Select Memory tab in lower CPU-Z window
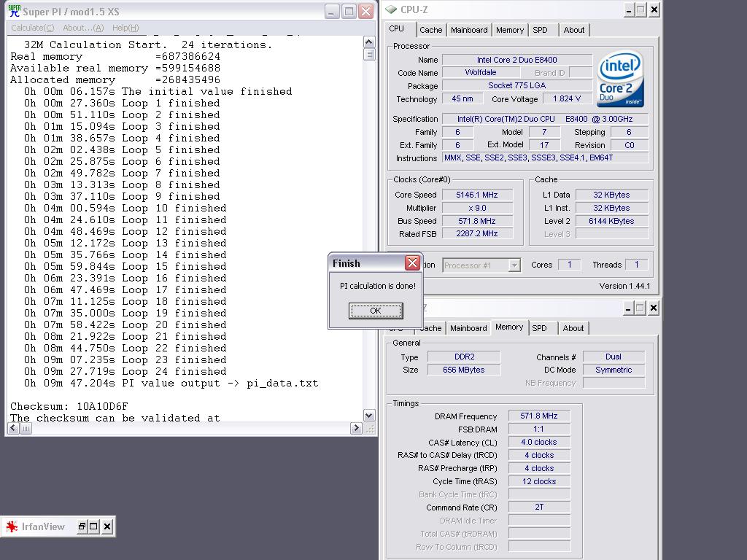 point(509,327)
